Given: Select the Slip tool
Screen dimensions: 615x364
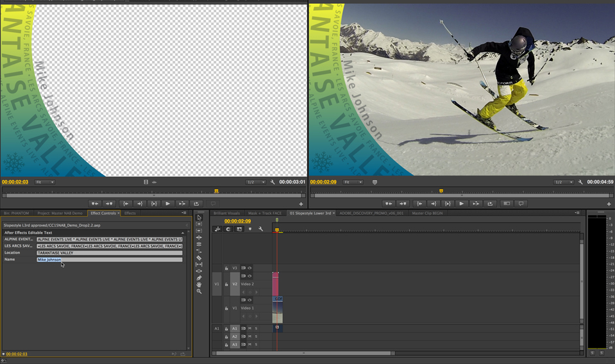Looking at the screenshot, I should tap(199, 265).
